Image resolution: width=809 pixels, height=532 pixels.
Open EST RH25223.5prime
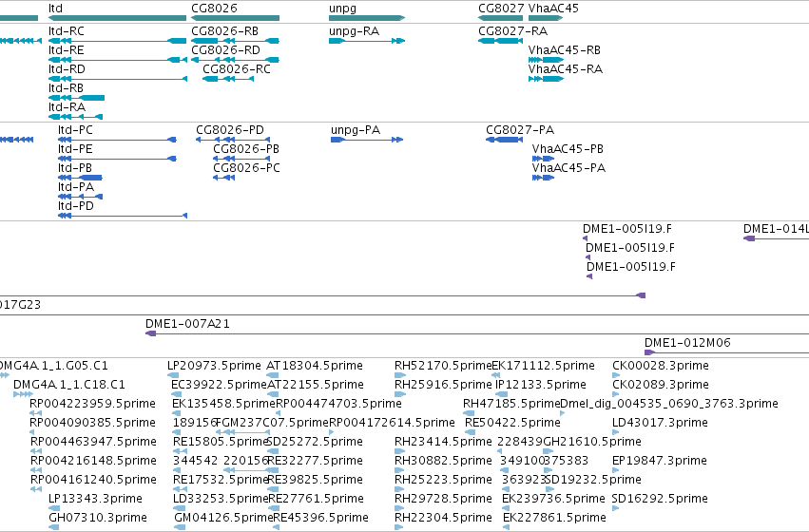[443, 480]
